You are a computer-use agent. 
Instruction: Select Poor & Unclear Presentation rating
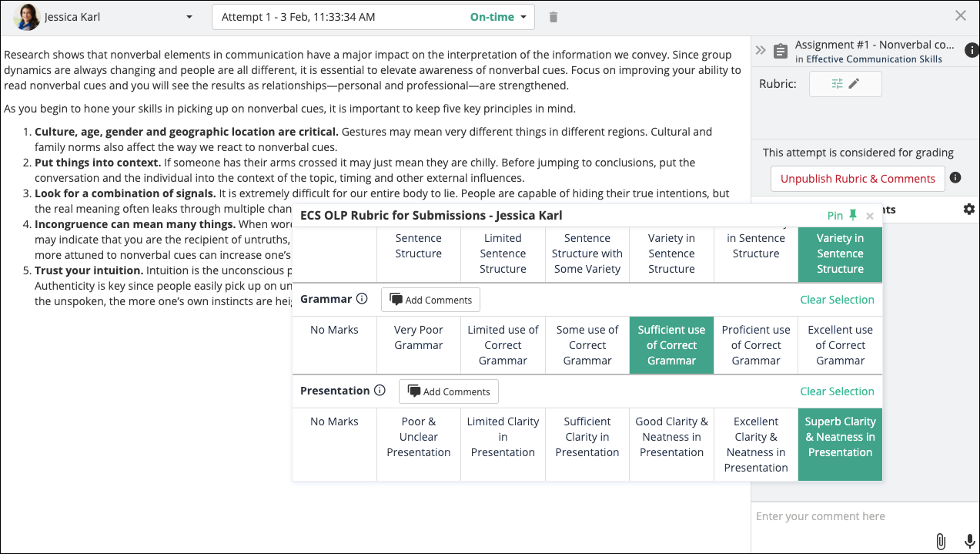(x=419, y=445)
